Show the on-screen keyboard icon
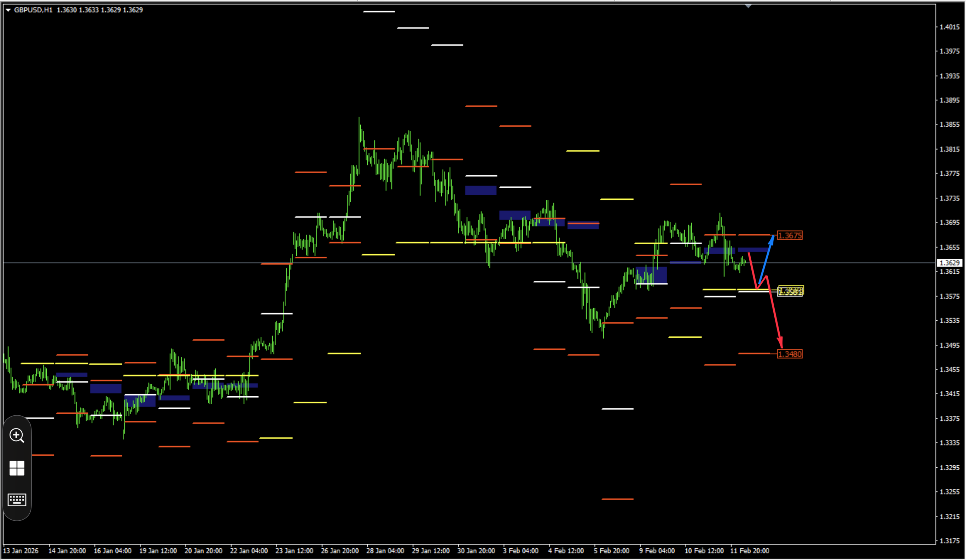Viewport: 966px width, 560px height. coord(17,500)
